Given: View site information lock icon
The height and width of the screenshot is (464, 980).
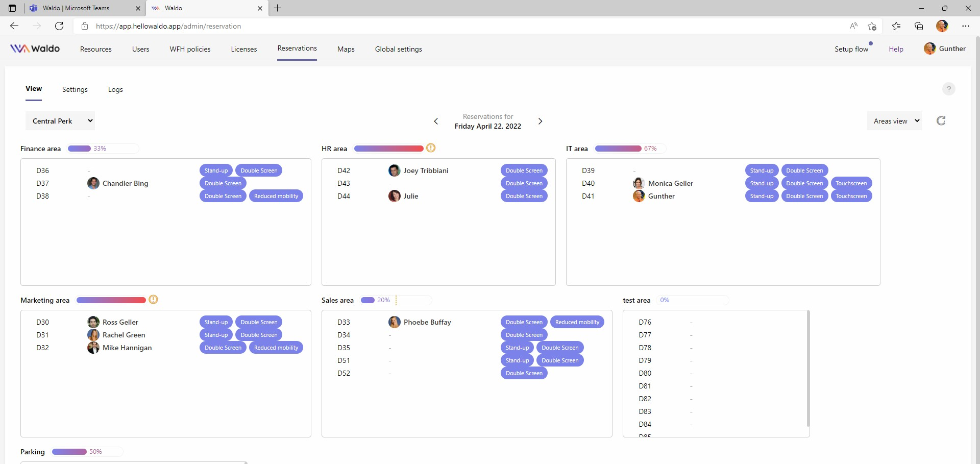Looking at the screenshot, I should click(x=85, y=26).
